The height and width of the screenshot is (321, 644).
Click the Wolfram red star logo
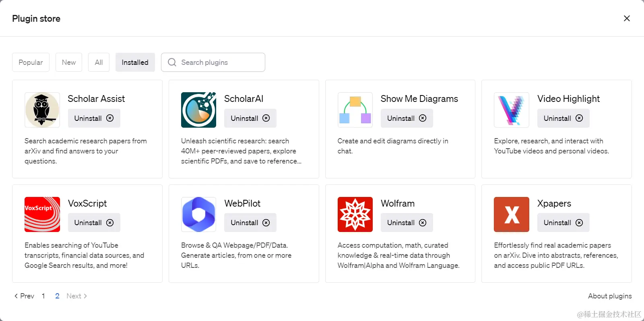pyautogui.click(x=355, y=214)
